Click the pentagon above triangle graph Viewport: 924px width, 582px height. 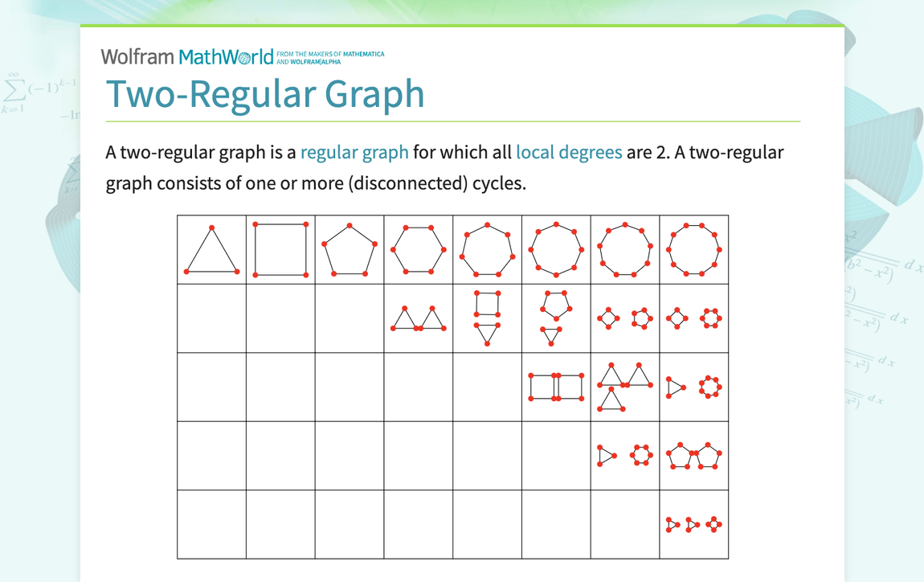[556, 318]
